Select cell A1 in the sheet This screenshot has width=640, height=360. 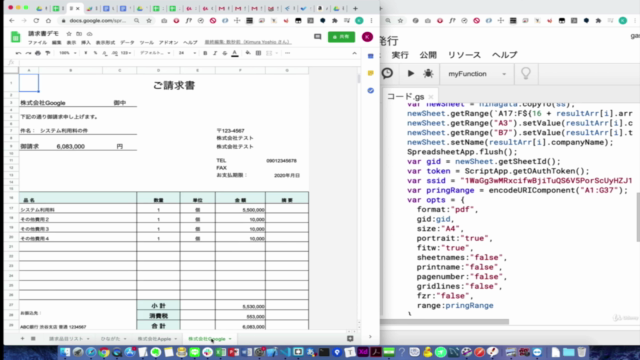29,83
